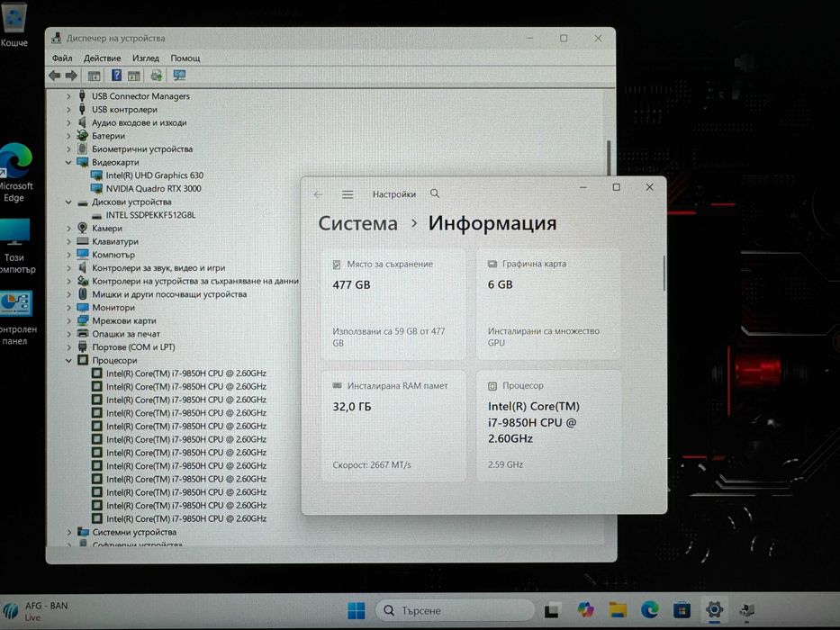This screenshot has width=840, height=630.
Task: Click the Forward arrow in Device Manager toolbar
Action: click(x=71, y=76)
